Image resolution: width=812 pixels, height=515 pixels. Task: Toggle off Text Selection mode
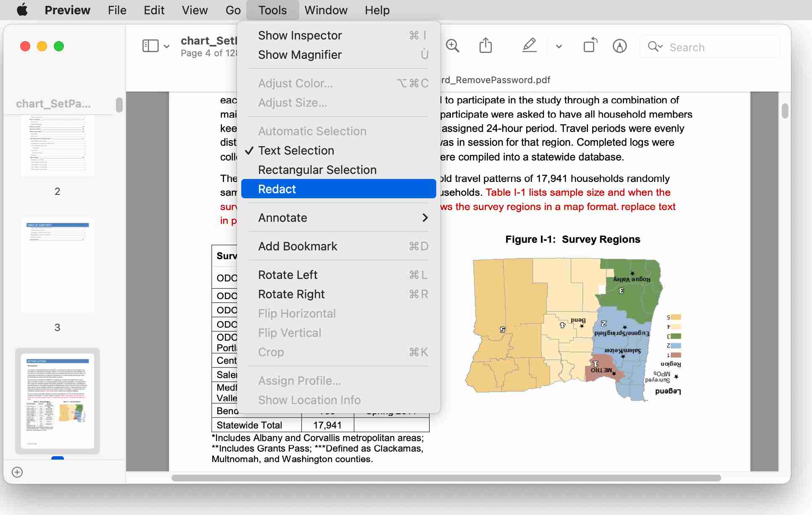tap(296, 150)
